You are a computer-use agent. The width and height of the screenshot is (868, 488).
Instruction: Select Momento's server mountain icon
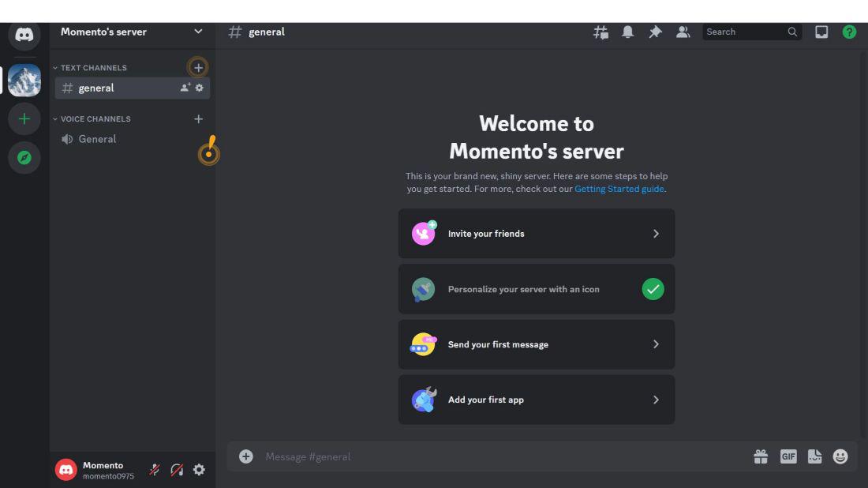(24, 81)
